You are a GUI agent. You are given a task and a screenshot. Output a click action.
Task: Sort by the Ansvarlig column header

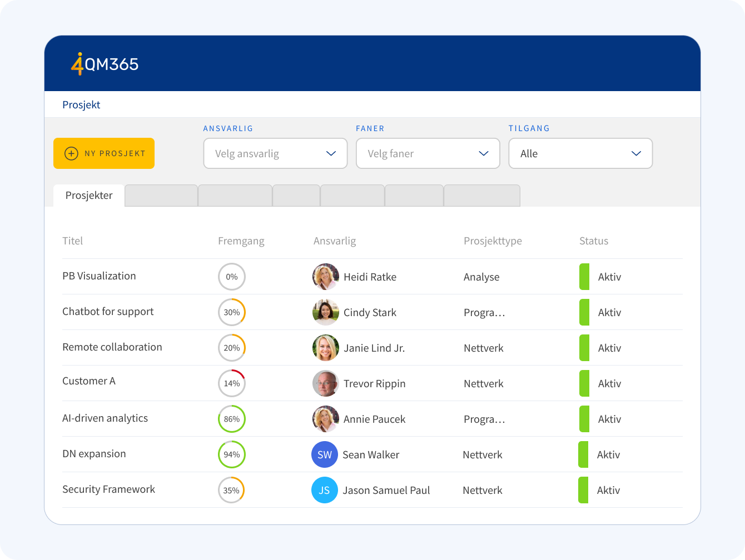tap(335, 241)
